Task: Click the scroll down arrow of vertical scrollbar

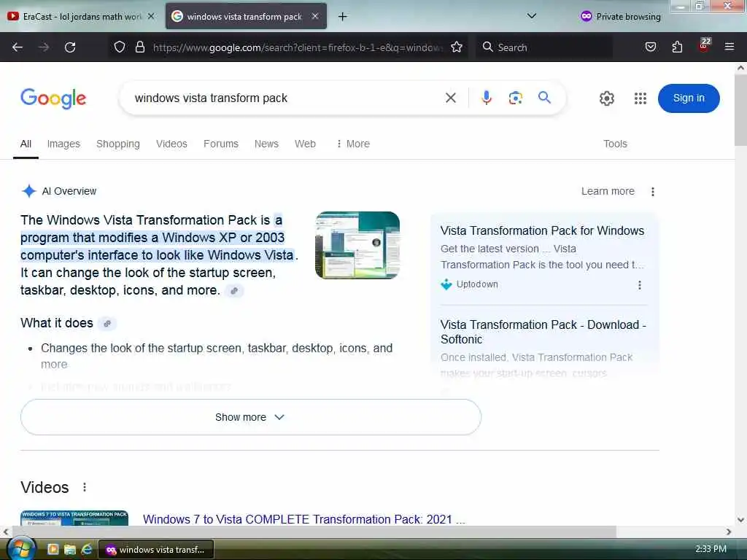Action: click(740, 519)
